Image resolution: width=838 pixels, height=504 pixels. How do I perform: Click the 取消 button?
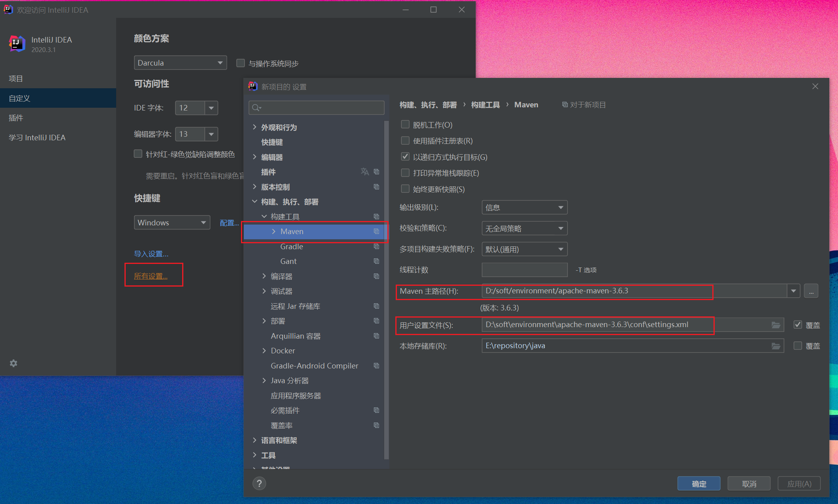[x=749, y=483]
